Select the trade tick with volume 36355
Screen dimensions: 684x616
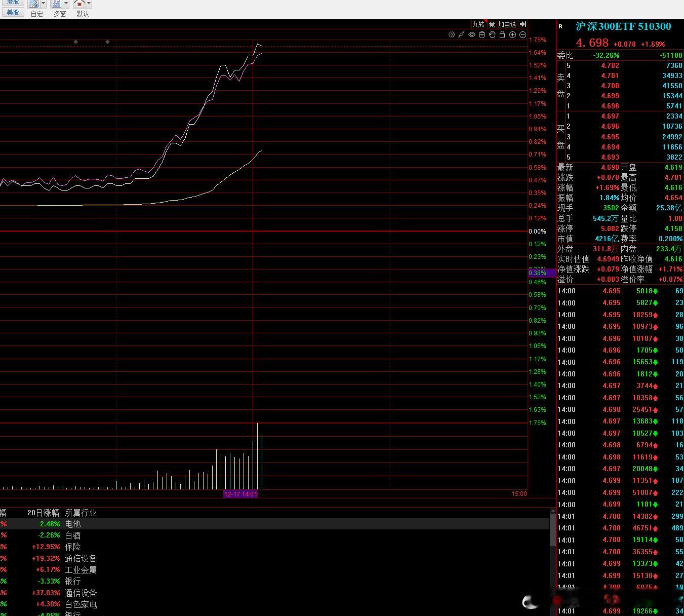[645, 552]
